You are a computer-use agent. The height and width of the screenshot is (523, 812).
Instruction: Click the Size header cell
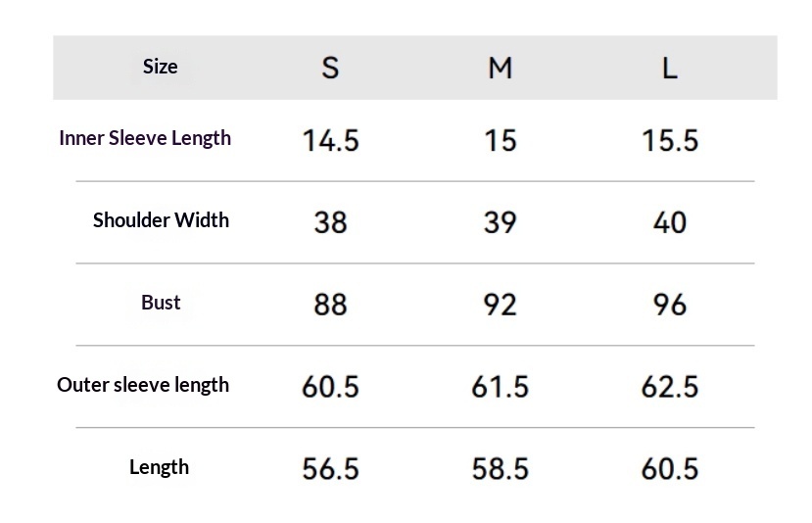[160, 67]
